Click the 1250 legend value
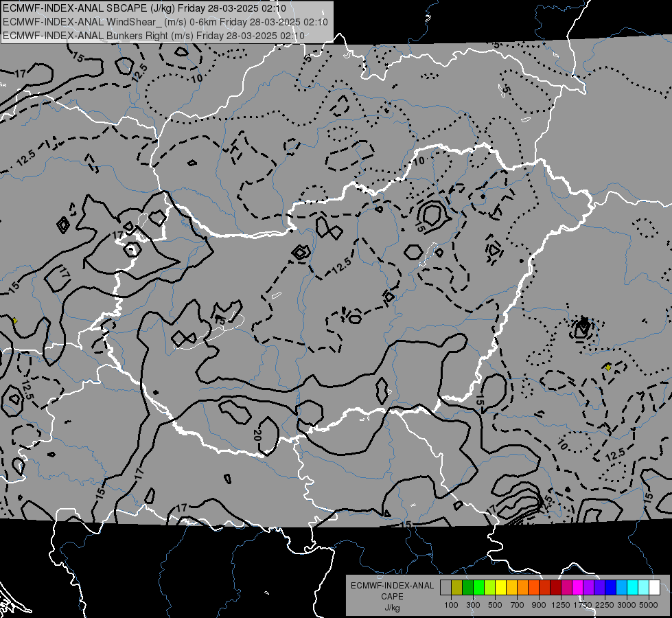 coord(561,605)
